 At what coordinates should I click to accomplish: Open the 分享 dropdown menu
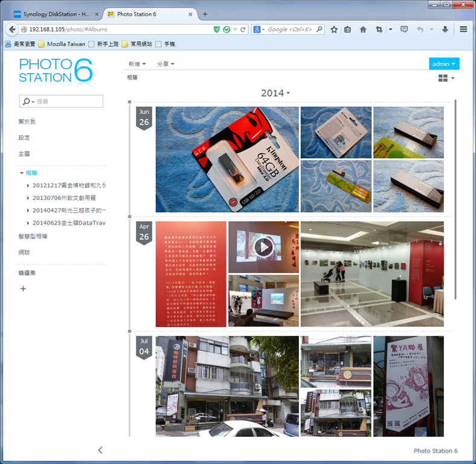166,64
